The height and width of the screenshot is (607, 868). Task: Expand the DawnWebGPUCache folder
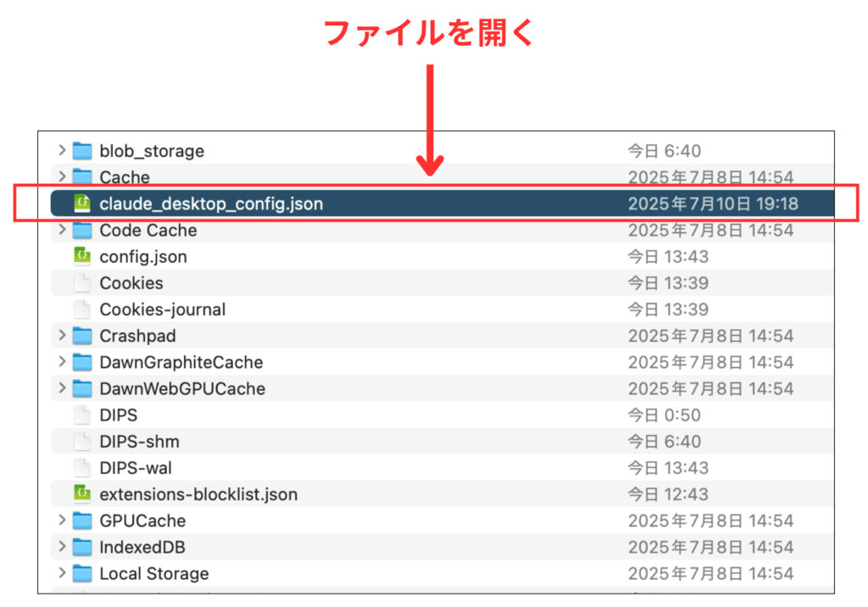coord(62,388)
